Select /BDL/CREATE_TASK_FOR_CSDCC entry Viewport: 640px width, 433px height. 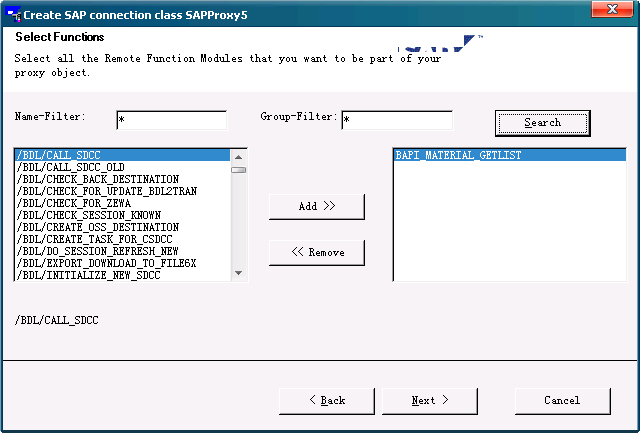click(123, 239)
